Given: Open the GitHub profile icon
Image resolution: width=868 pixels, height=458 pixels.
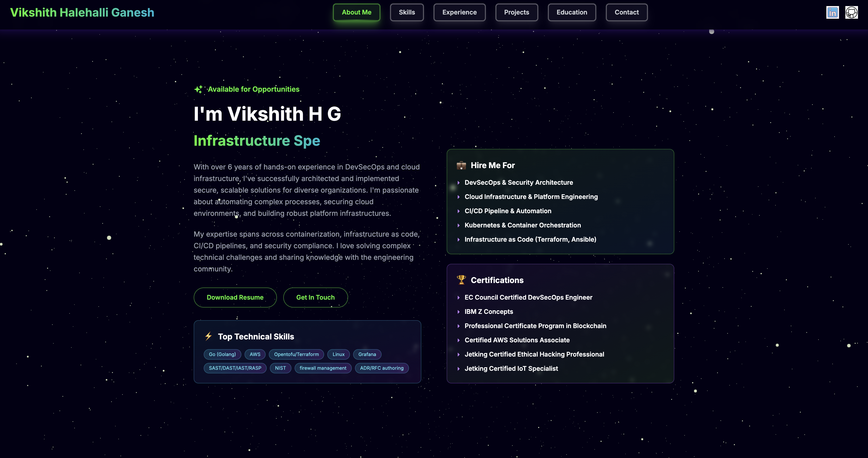Looking at the screenshot, I should coord(851,12).
